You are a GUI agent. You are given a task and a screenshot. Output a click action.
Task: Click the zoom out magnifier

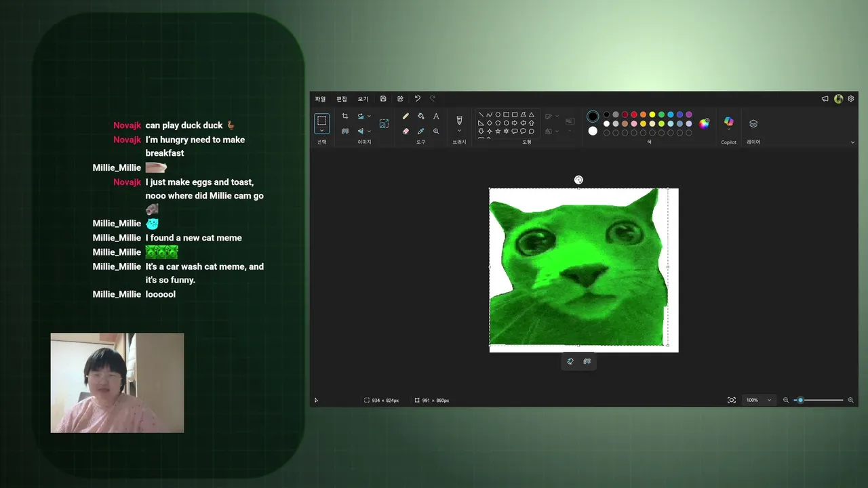tap(786, 400)
